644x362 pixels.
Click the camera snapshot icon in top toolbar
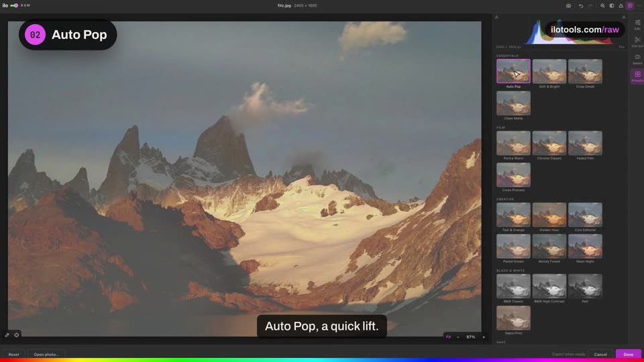pos(568,6)
